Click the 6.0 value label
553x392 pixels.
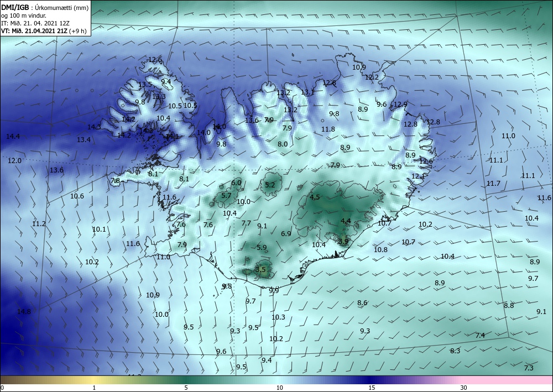click(236, 183)
